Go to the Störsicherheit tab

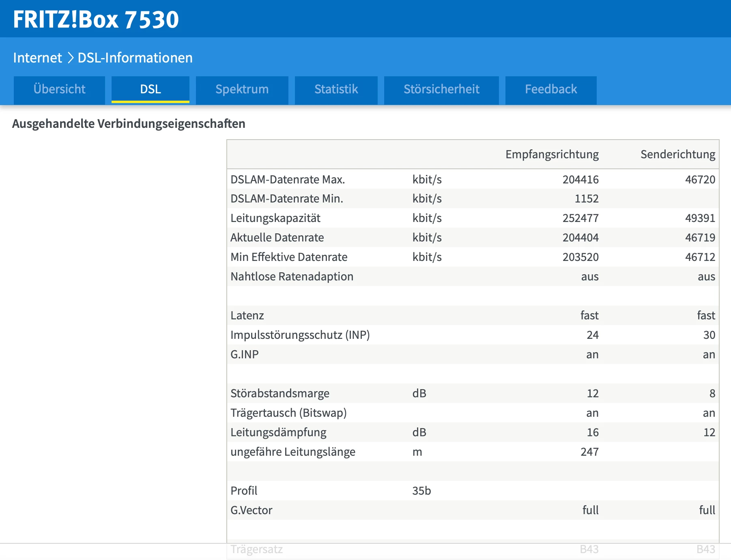tap(441, 89)
